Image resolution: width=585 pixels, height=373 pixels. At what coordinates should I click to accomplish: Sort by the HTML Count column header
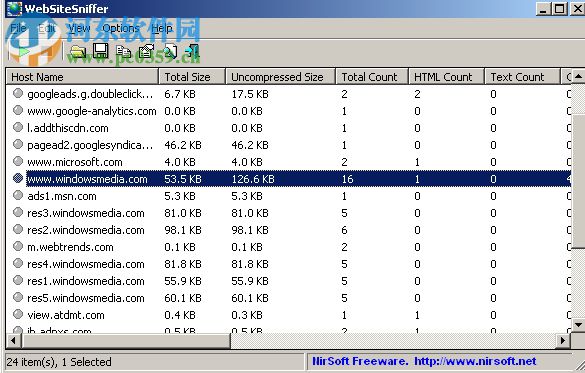pos(446,77)
